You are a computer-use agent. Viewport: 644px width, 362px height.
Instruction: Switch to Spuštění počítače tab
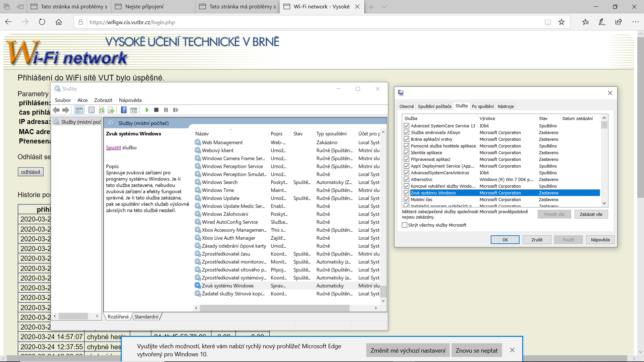click(434, 106)
